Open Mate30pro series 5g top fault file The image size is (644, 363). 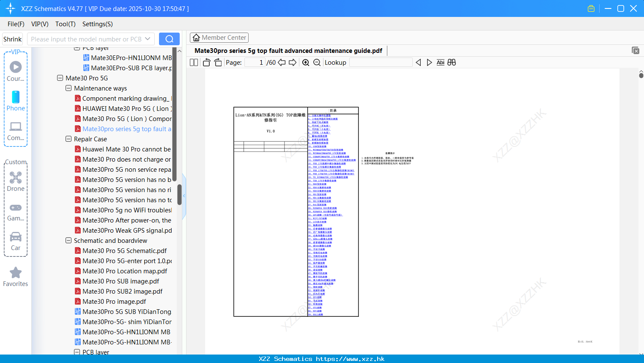click(123, 129)
